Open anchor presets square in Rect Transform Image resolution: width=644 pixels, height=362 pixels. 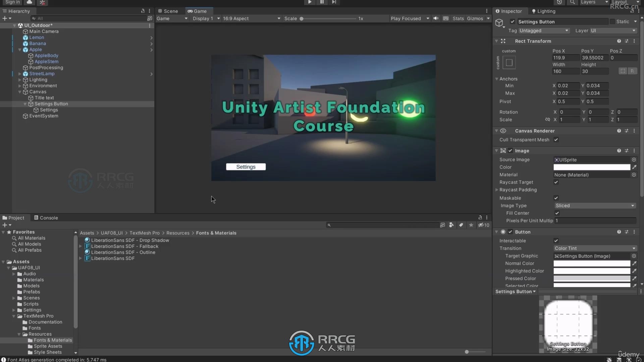(509, 62)
